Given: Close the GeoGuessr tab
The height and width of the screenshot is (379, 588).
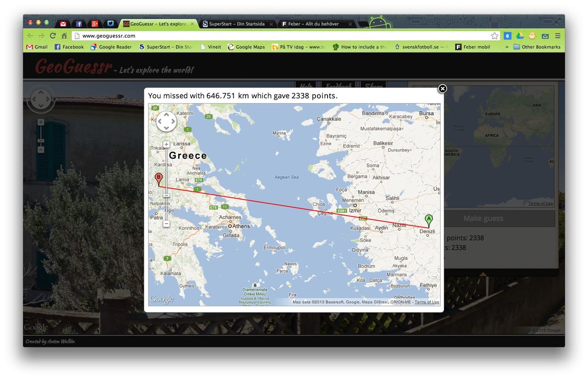Looking at the screenshot, I should click(x=192, y=24).
